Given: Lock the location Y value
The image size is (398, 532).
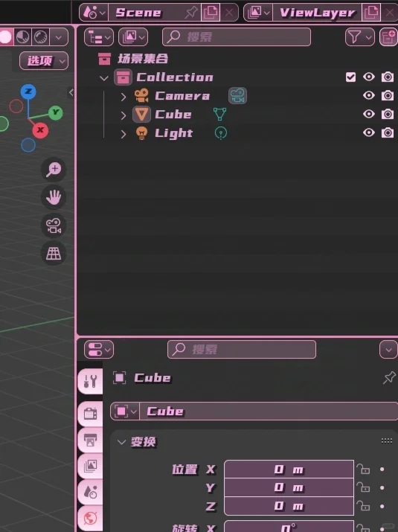Looking at the screenshot, I should pos(363,488).
